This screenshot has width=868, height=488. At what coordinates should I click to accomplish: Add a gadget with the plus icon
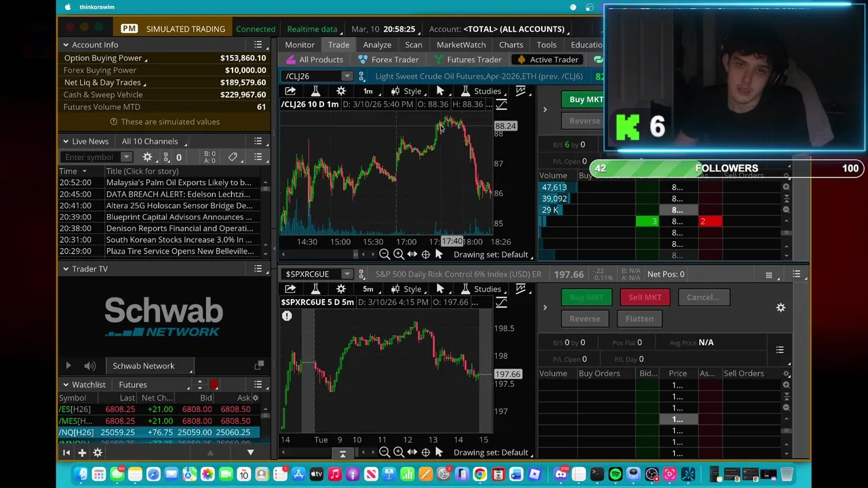coord(82,452)
